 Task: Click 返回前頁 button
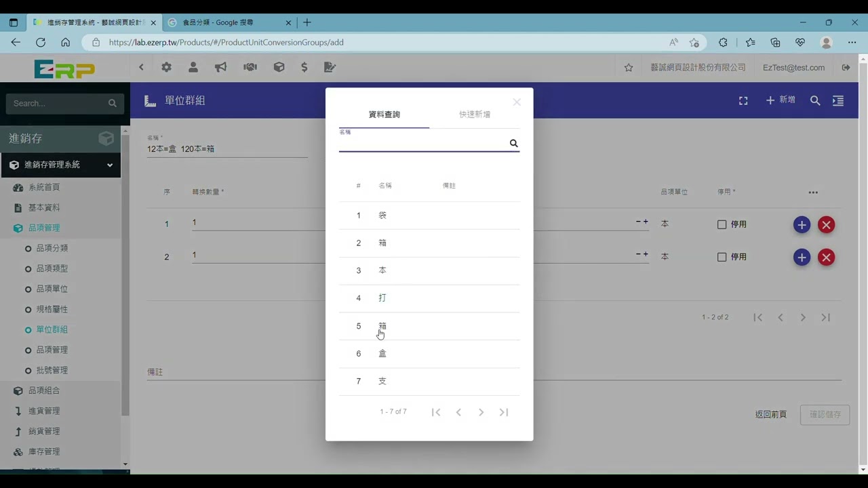(771, 415)
